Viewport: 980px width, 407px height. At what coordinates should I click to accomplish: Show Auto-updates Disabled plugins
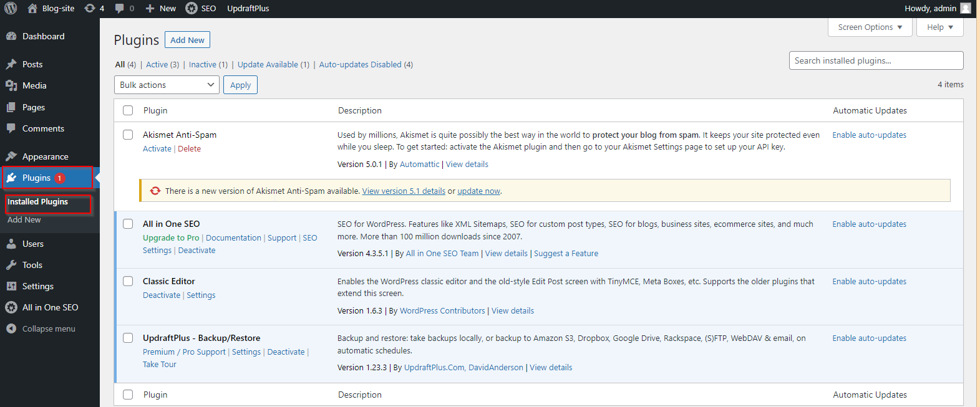click(x=366, y=64)
